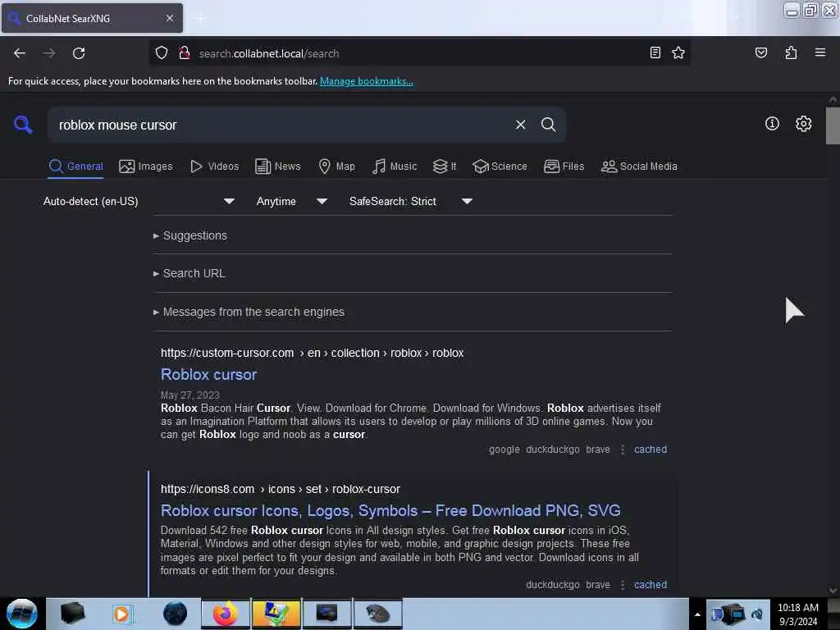The height and width of the screenshot is (630, 840).
Task: Open the Windows Start button
Action: 22,614
